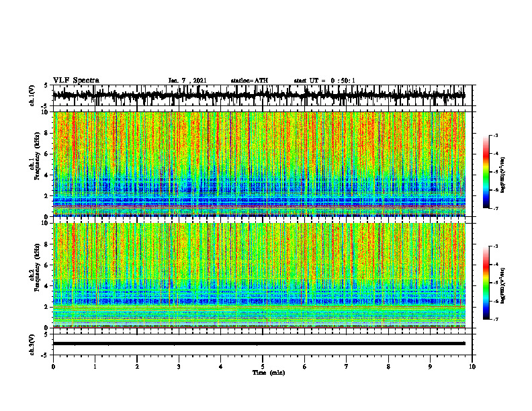Click the "8" tick on time axis
The image size is (532, 411).
(x=388, y=367)
